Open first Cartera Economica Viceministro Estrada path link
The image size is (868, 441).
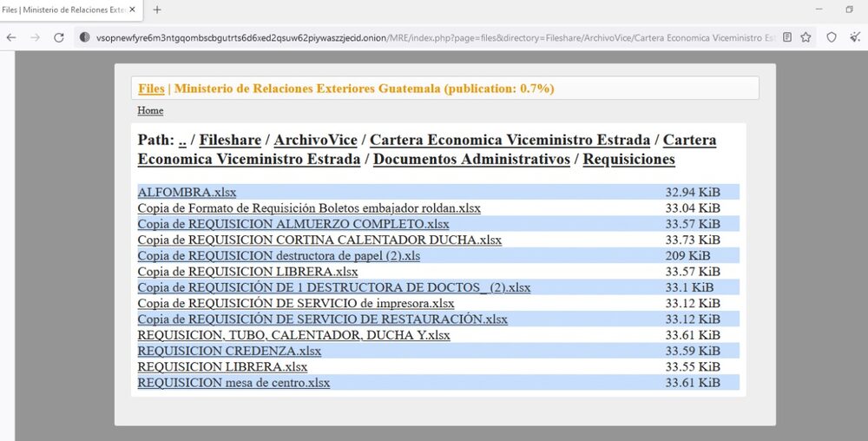(x=510, y=140)
